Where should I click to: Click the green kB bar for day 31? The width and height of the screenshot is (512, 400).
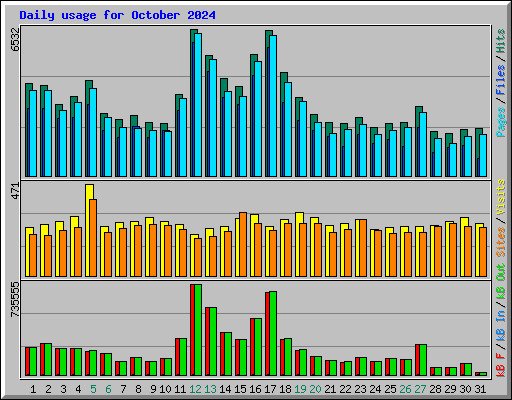[483, 374]
